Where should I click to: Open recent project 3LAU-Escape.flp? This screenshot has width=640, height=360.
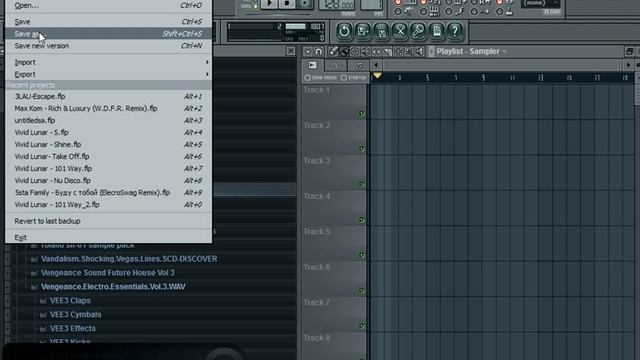tap(109, 96)
